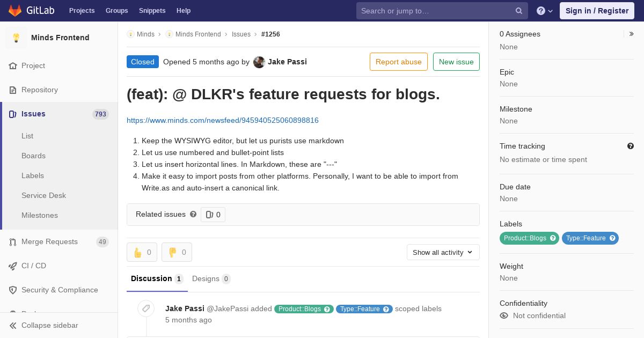Click the related issues count badge
This screenshot has height=338, width=644.
(213, 215)
